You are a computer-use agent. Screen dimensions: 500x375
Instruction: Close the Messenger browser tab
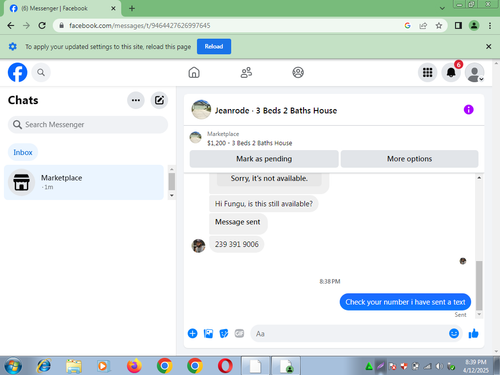tap(113, 8)
